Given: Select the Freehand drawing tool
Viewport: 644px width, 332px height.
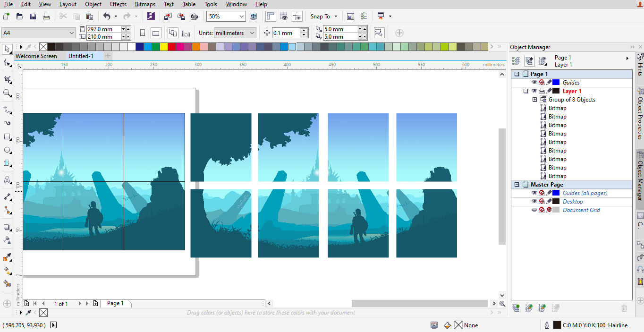Looking at the screenshot, I should tap(7, 110).
